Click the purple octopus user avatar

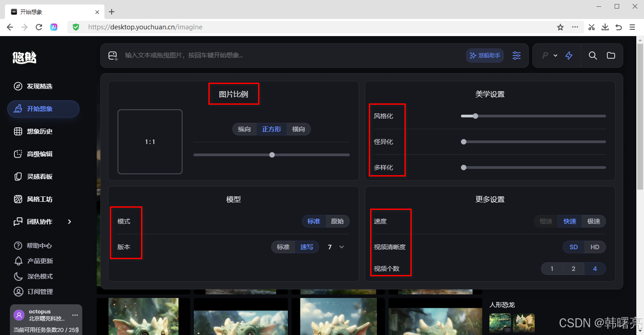point(19,315)
